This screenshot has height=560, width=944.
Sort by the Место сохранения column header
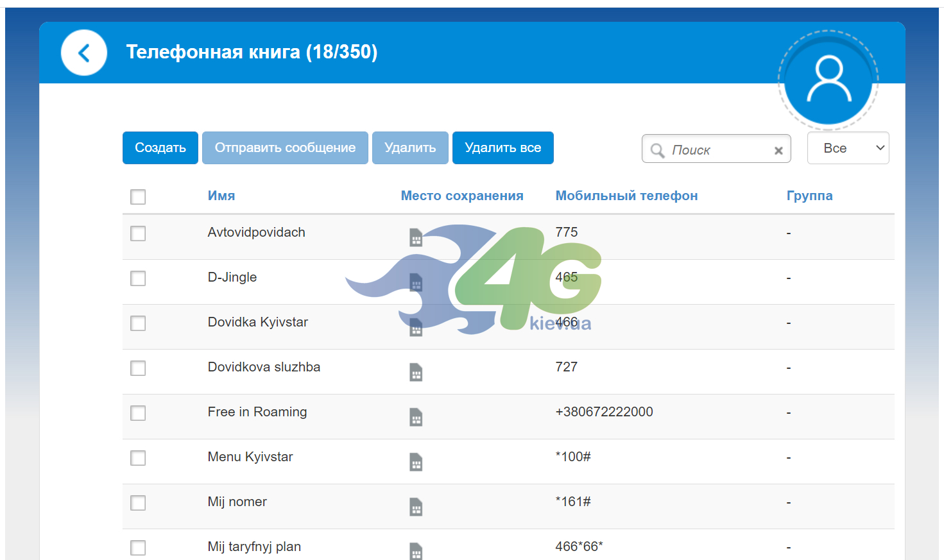click(462, 196)
